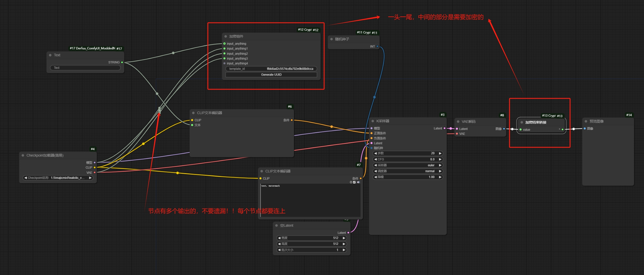Collapse the 随机种子 node via title dot
This screenshot has height=275, width=644.
click(332, 39)
